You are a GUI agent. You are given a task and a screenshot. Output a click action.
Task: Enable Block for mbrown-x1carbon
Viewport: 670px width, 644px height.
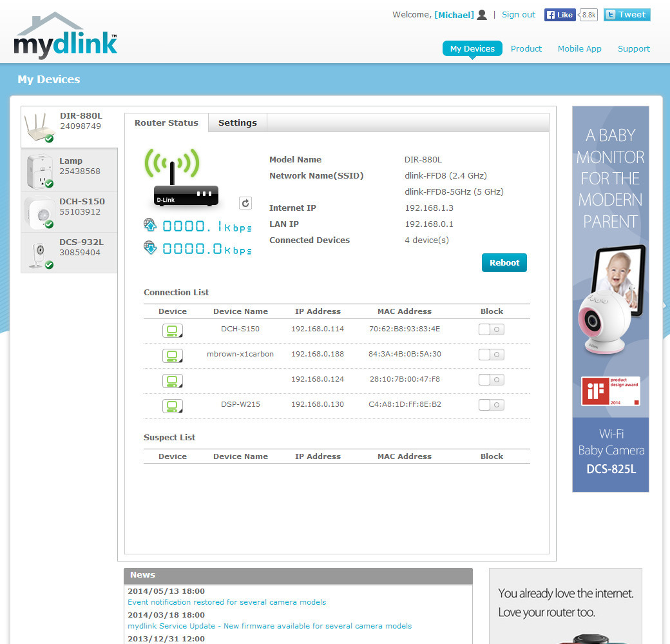pyautogui.click(x=492, y=355)
